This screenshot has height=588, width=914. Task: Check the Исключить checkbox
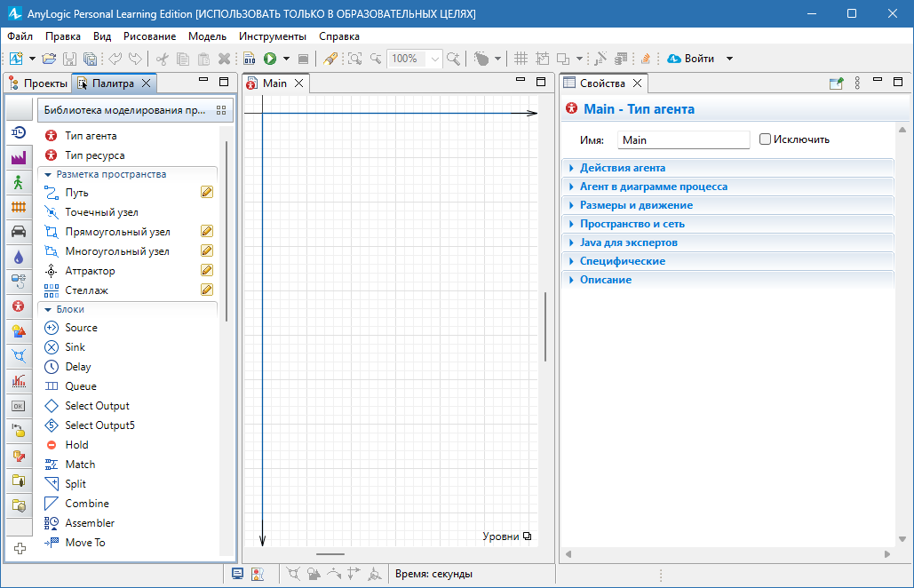(x=765, y=139)
